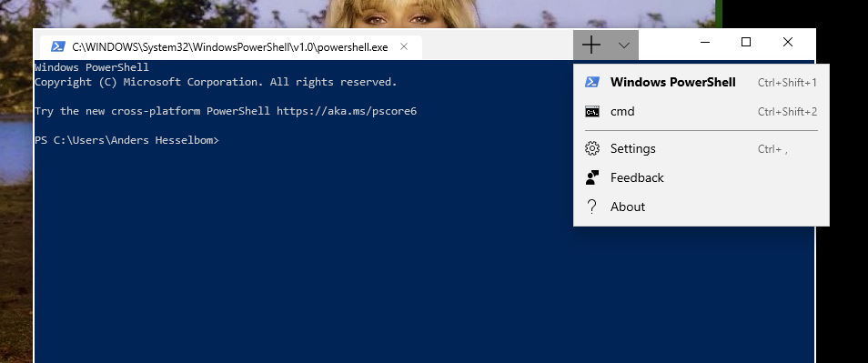This screenshot has height=363, width=868.
Task: Click the About question mark icon
Action: [x=592, y=207]
